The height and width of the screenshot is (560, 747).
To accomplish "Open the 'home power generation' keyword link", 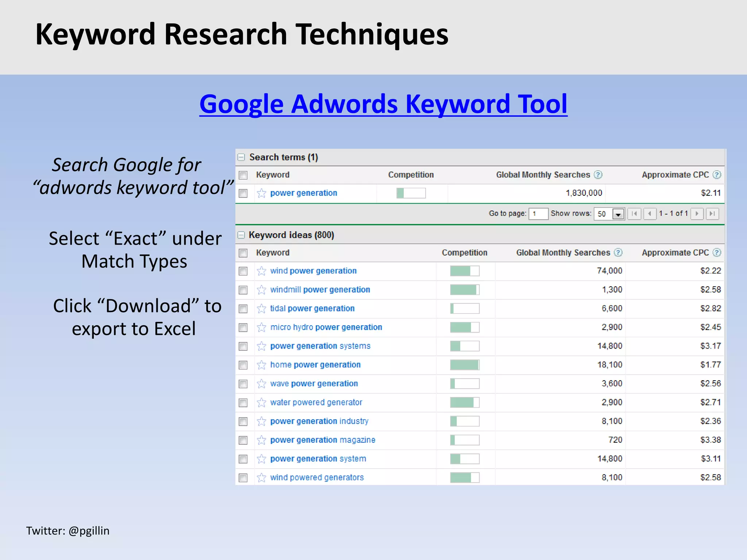I will [315, 365].
